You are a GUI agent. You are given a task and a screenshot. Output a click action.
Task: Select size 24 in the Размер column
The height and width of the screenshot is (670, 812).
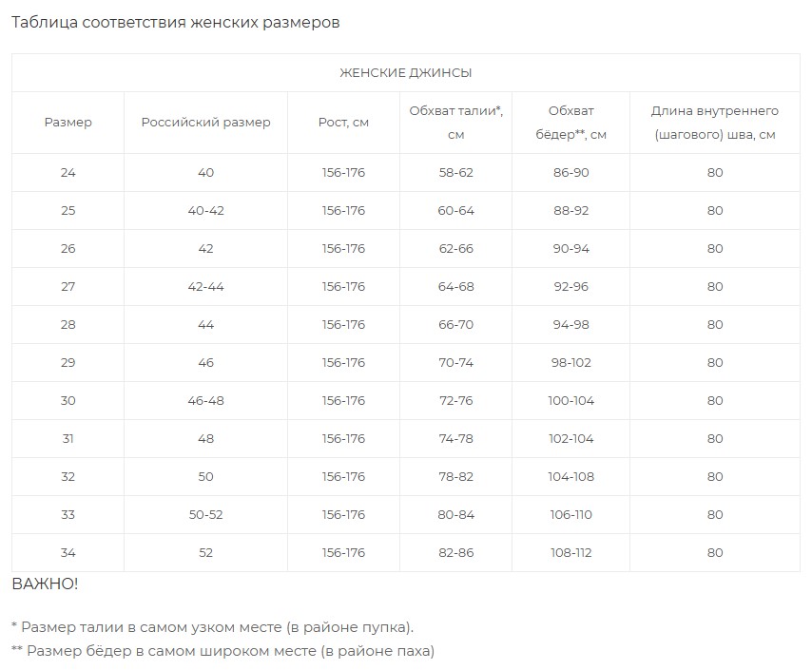68,173
